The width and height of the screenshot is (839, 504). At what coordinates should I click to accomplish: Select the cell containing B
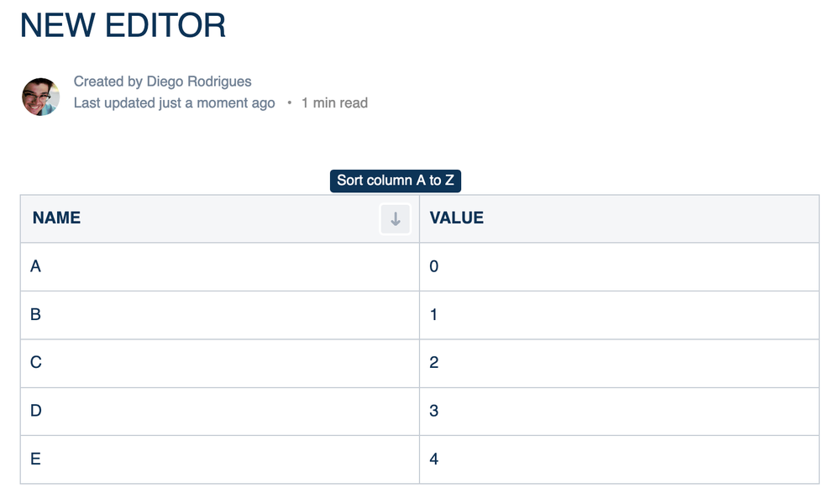tap(219, 315)
